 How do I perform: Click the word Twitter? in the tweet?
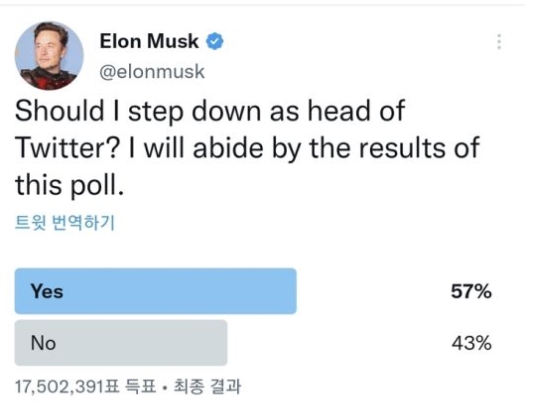67,148
